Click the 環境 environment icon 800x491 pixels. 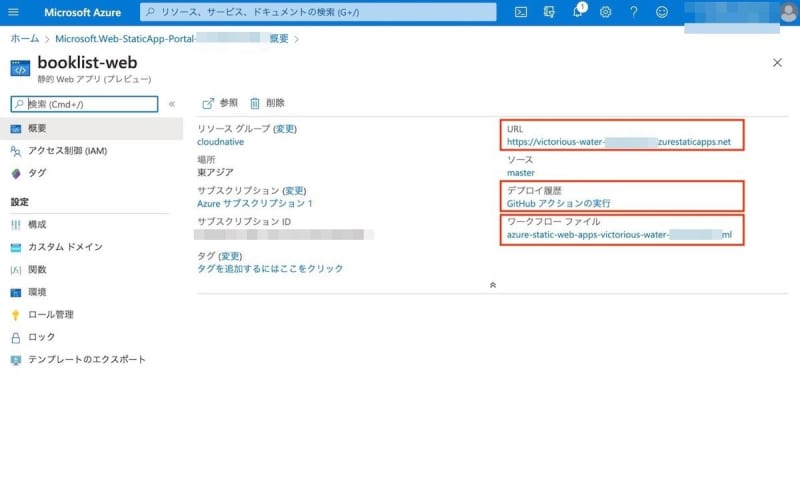[16, 292]
